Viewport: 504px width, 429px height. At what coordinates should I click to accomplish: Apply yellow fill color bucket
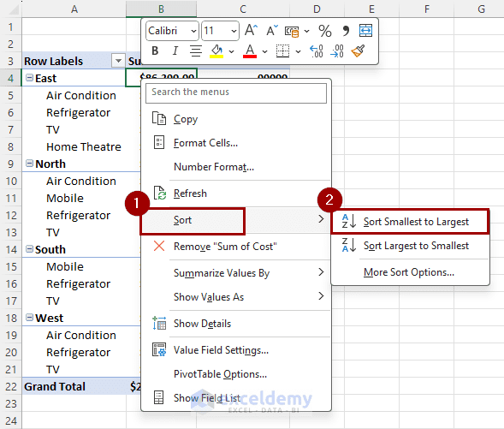[216, 51]
